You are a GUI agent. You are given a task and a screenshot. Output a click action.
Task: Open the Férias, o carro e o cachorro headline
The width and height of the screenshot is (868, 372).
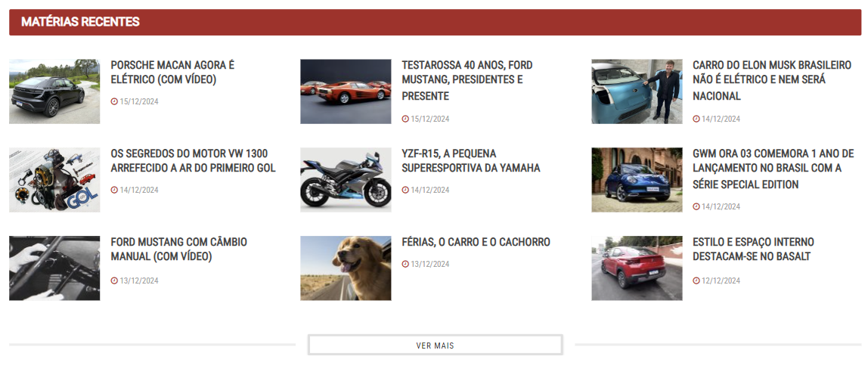pos(476,243)
